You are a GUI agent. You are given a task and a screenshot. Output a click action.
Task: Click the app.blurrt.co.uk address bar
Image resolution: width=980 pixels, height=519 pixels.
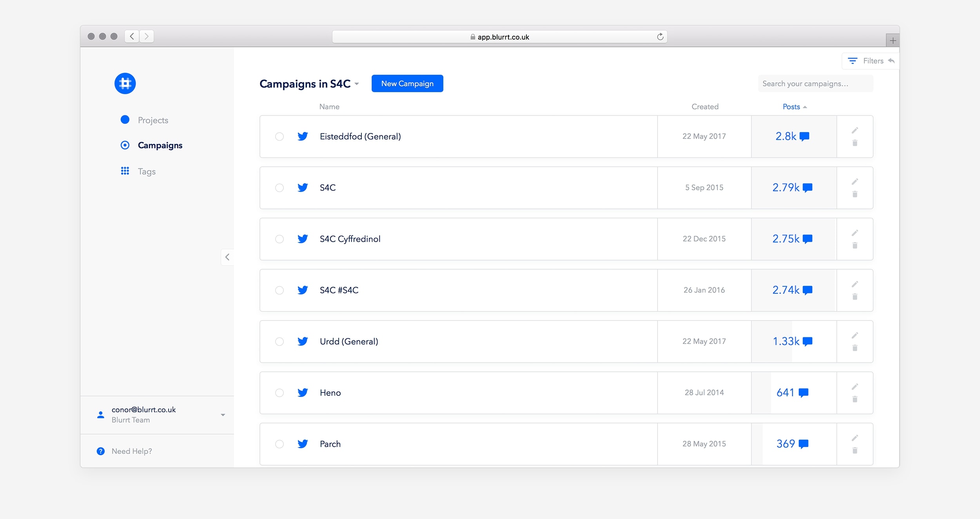point(499,36)
